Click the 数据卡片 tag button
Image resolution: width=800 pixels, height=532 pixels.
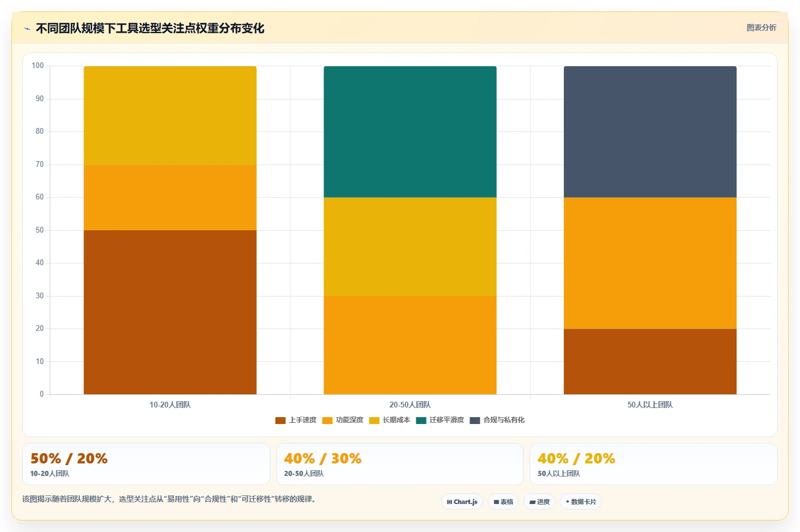pyautogui.click(x=580, y=502)
